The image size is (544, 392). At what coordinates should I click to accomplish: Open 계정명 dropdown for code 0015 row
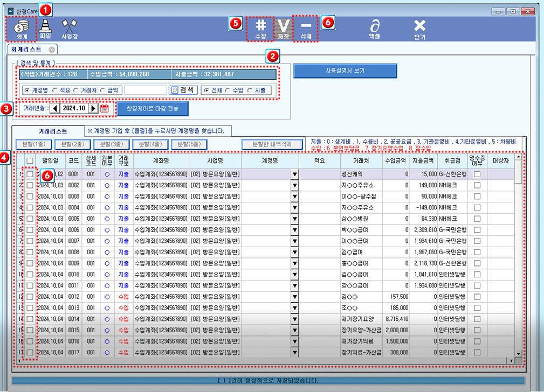point(294,330)
